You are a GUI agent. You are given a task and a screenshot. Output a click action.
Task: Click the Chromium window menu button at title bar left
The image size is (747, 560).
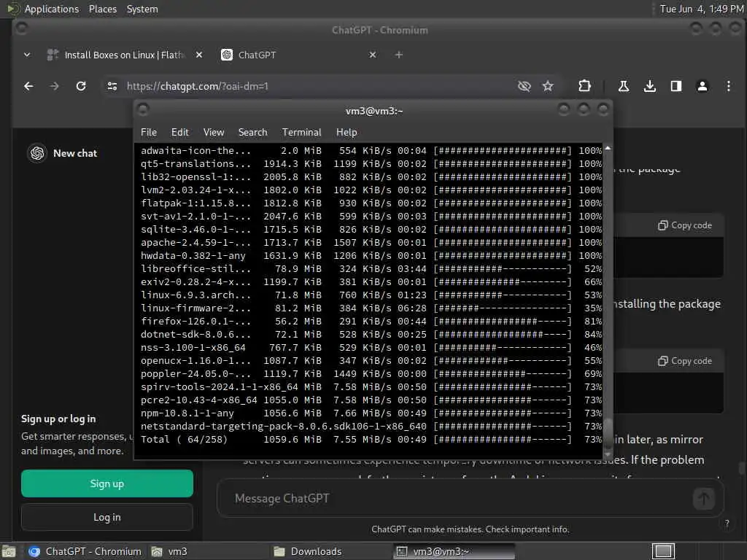(x=21, y=29)
